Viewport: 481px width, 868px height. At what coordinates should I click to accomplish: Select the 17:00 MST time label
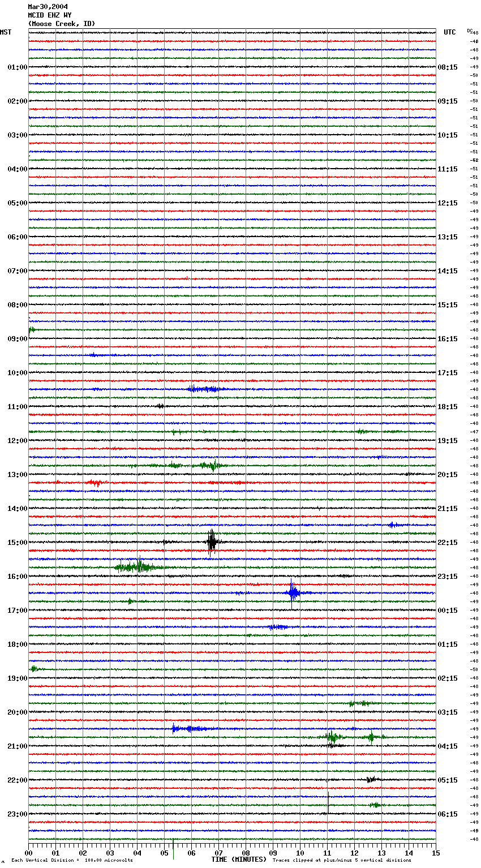[18, 611]
